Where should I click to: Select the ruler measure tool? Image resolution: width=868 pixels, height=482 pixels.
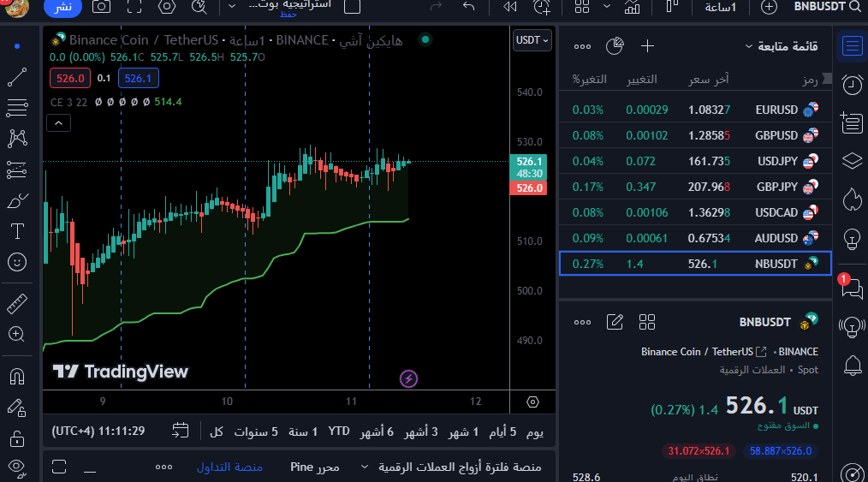tap(17, 304)
